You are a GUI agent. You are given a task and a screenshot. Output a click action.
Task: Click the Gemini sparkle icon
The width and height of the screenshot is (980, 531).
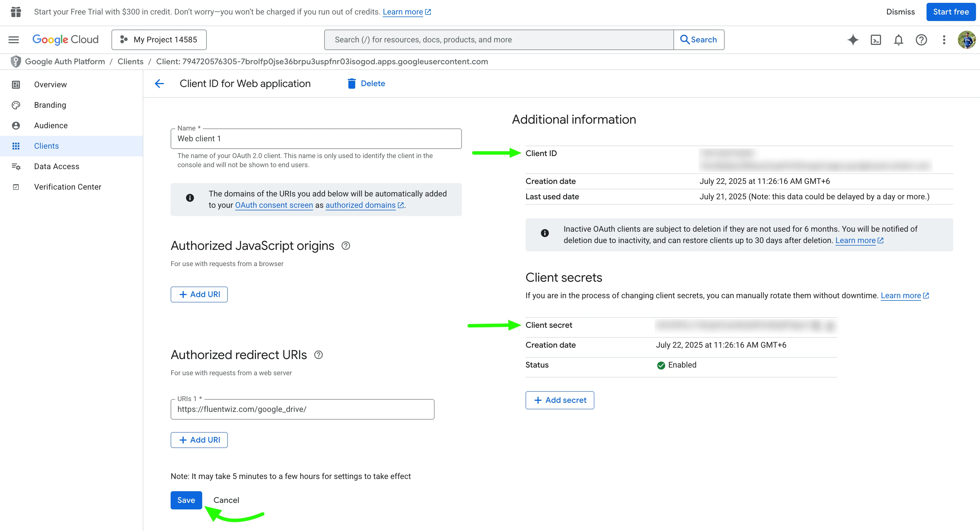point(853,40)
